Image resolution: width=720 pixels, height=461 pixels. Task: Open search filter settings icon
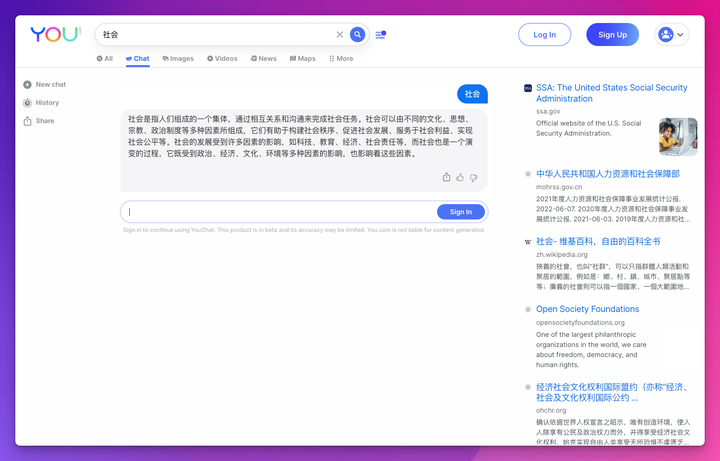click(x=381, y=35)
